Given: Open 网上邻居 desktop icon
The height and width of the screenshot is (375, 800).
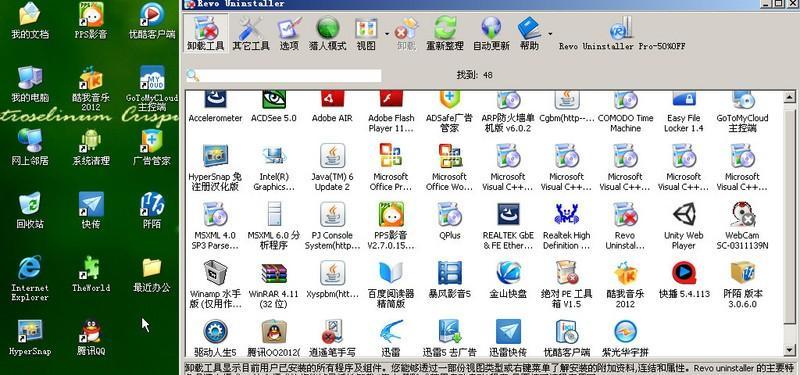Looking at the screenshot, I should pyautogui.click(x=30, y=147).
